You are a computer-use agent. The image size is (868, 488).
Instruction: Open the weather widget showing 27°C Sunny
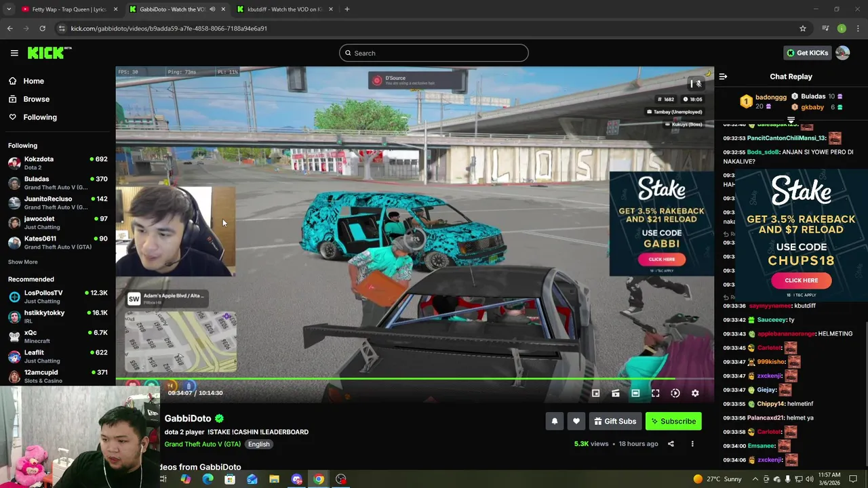click(x=717, y=479)
